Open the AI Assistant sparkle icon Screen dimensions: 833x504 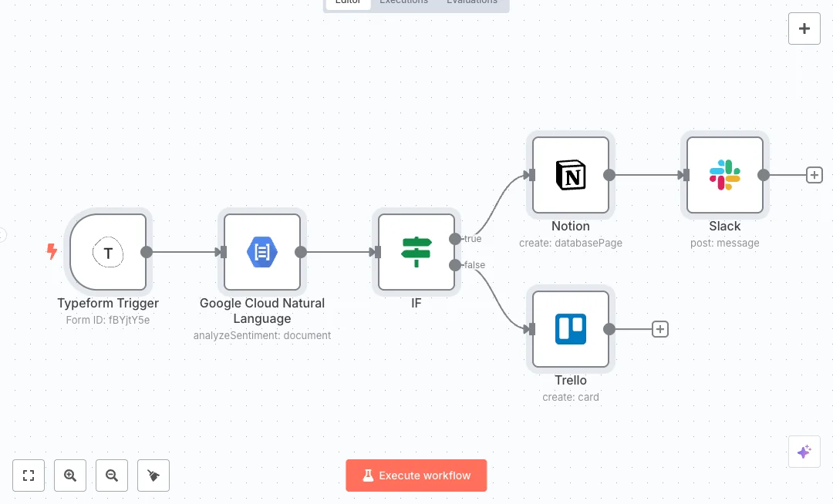point(804,452)
